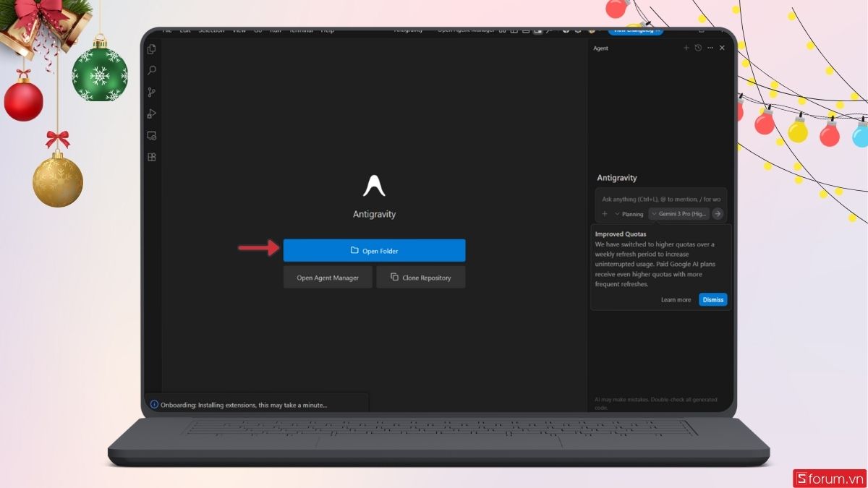This screenshot has height=488, width=868.
Task: Open the Source Control view
Action: (x=152, y=92)
